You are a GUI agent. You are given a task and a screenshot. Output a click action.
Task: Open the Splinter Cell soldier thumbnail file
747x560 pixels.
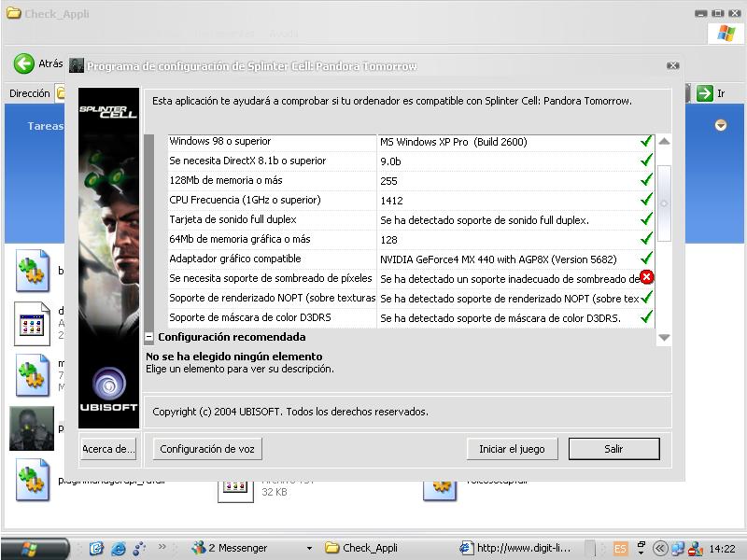[32, 428]
